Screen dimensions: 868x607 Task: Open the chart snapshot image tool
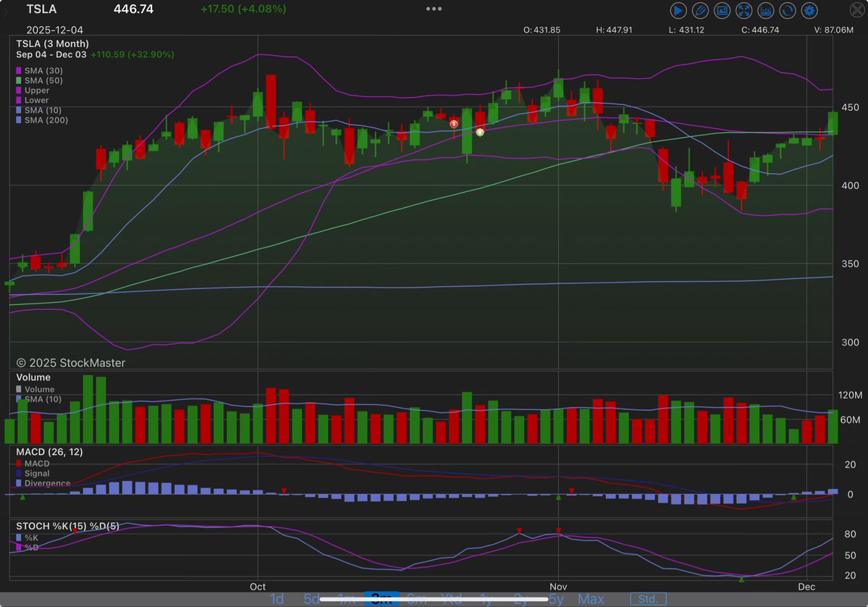[x=721, y=10]
